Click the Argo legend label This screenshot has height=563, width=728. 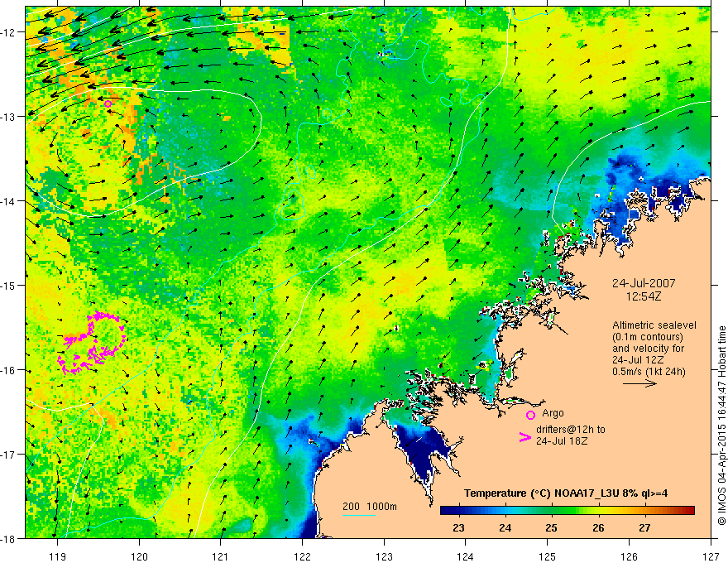(x=553, y=413)
